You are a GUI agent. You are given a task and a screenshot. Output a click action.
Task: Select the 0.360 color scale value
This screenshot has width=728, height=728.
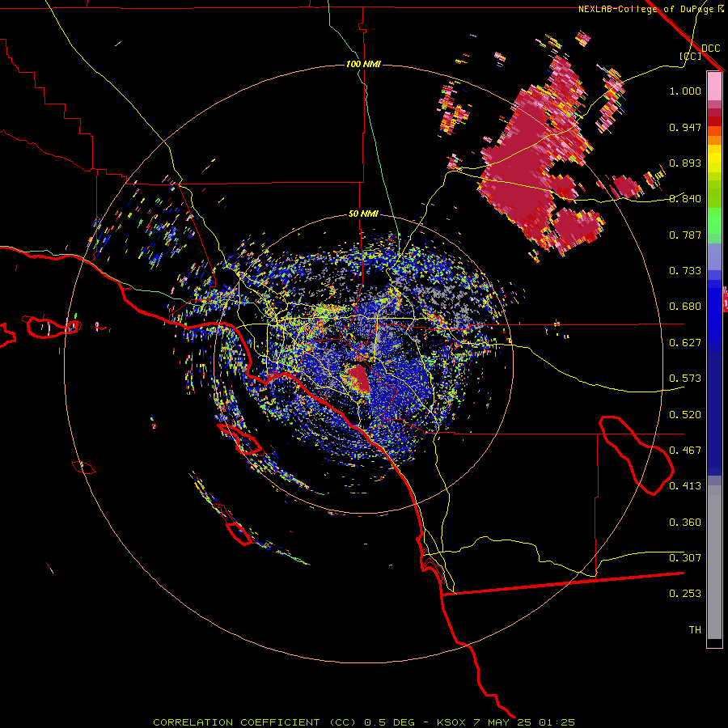(x=685, y=523)
